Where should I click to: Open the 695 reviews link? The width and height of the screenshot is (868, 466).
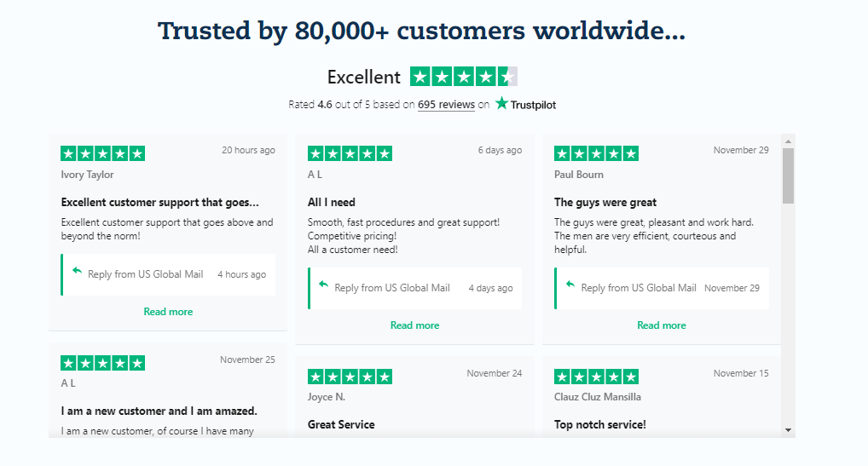coord(446,105)
